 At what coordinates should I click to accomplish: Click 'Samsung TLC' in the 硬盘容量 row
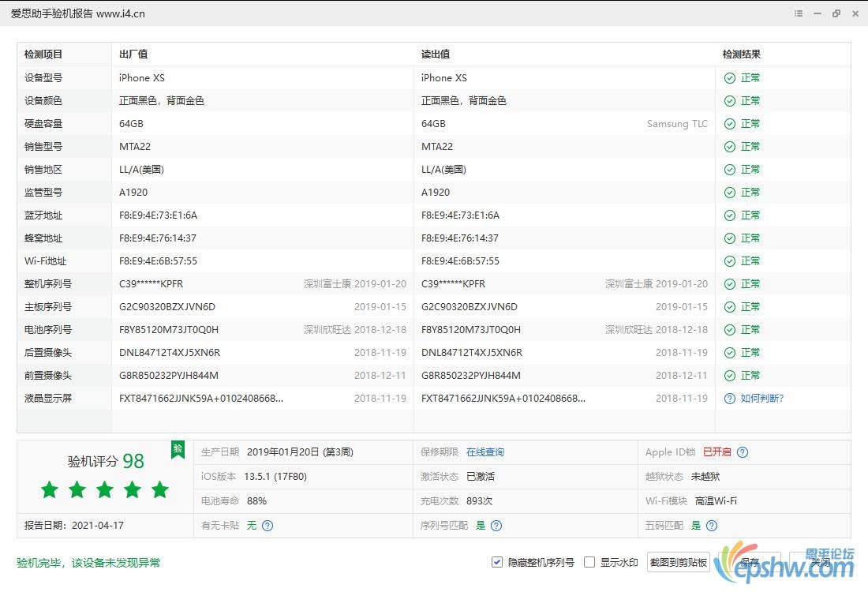[677, 123]
